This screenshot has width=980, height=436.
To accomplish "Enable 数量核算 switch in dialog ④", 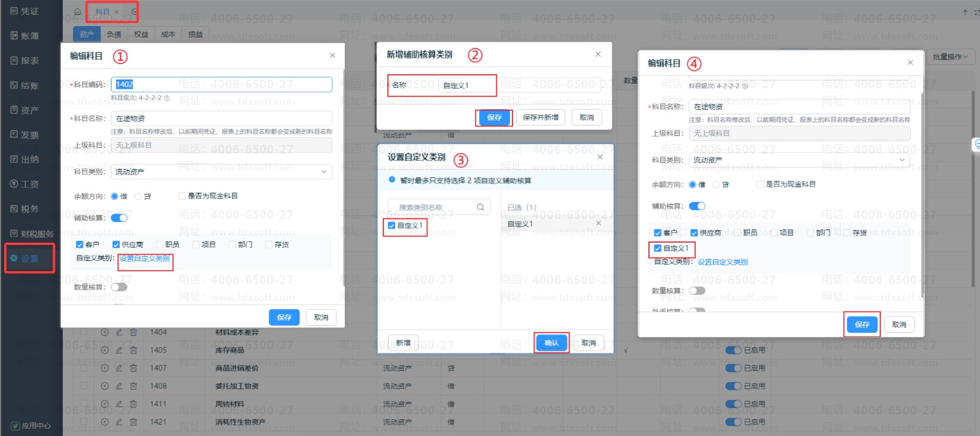I will (x=697, y=291).
